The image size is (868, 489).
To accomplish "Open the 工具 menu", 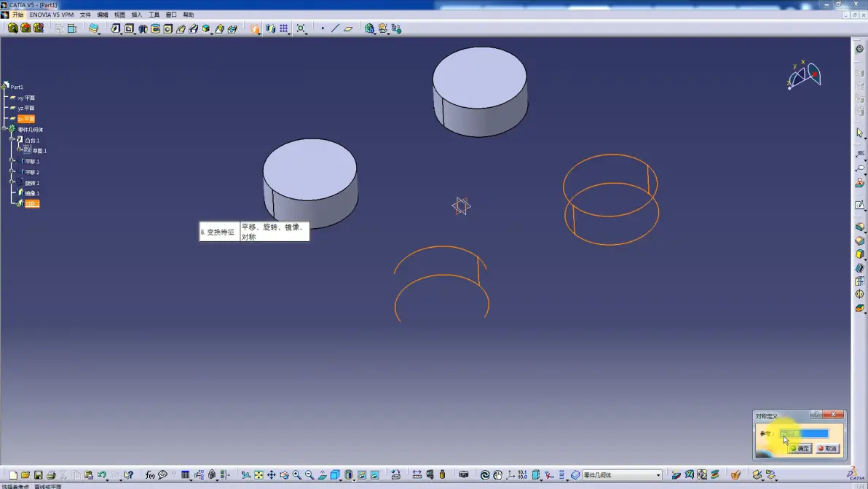I will tap(154, 15).
